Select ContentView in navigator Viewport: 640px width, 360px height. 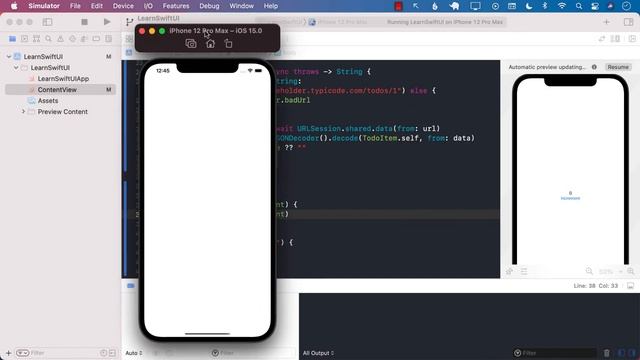[x=60, y=90]
